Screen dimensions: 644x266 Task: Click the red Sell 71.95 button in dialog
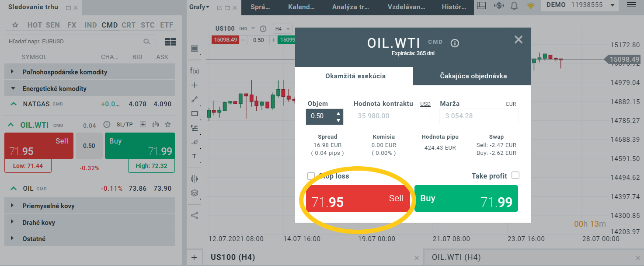click(358, 199)
